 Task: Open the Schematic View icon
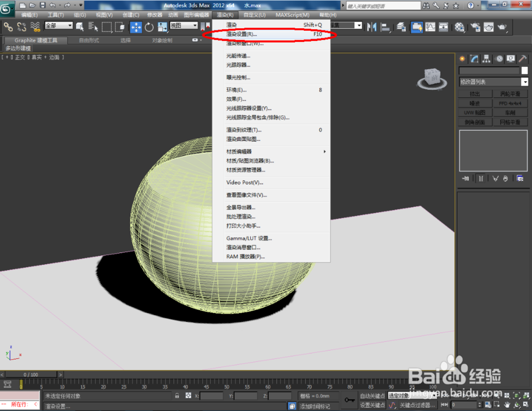444,27
